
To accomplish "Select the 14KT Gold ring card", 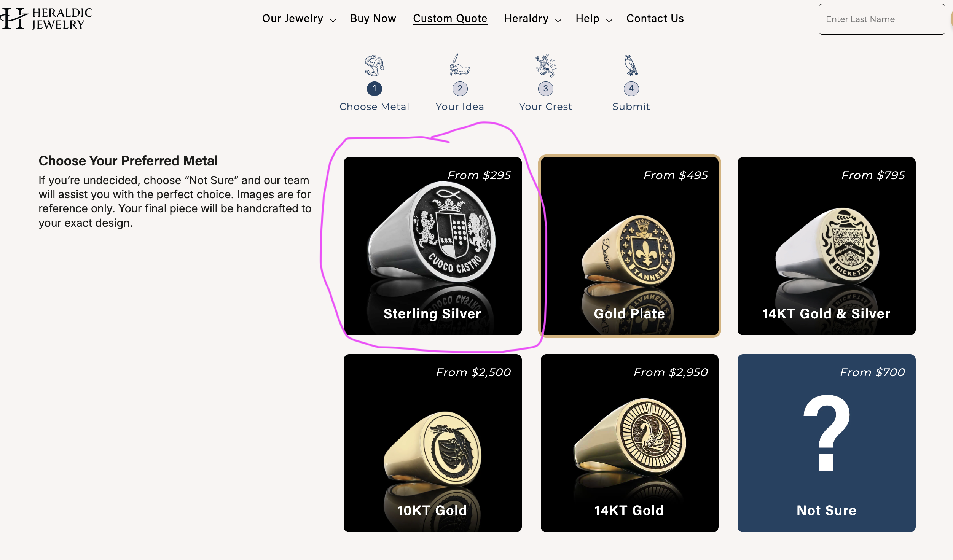I will coord(629,443).
